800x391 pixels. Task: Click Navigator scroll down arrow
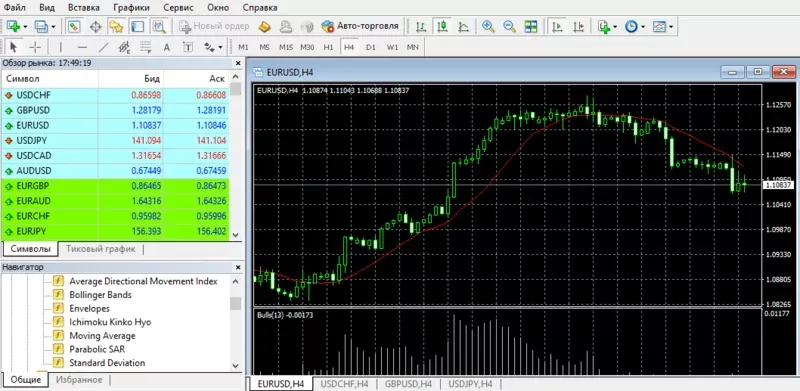pos(235,366)
